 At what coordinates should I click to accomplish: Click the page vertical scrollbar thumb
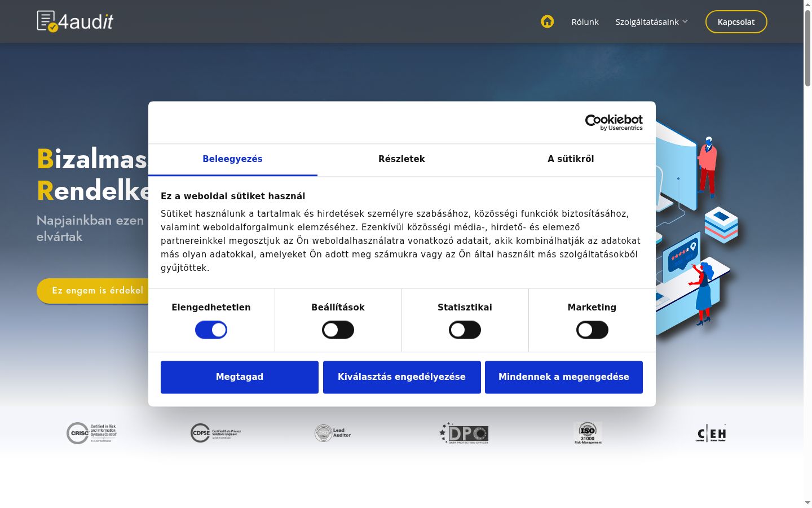click(807, 48)
